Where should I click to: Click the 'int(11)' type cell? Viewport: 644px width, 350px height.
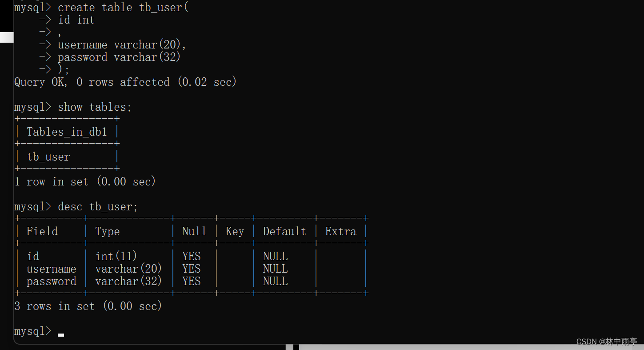[x=116, y=257]
